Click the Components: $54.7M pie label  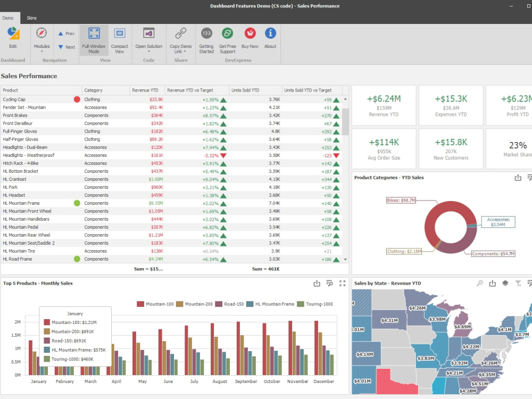click(493, 254)
